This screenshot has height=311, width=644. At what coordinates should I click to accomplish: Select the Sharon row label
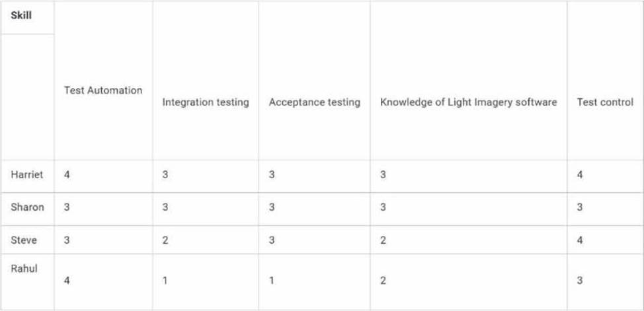28,207
